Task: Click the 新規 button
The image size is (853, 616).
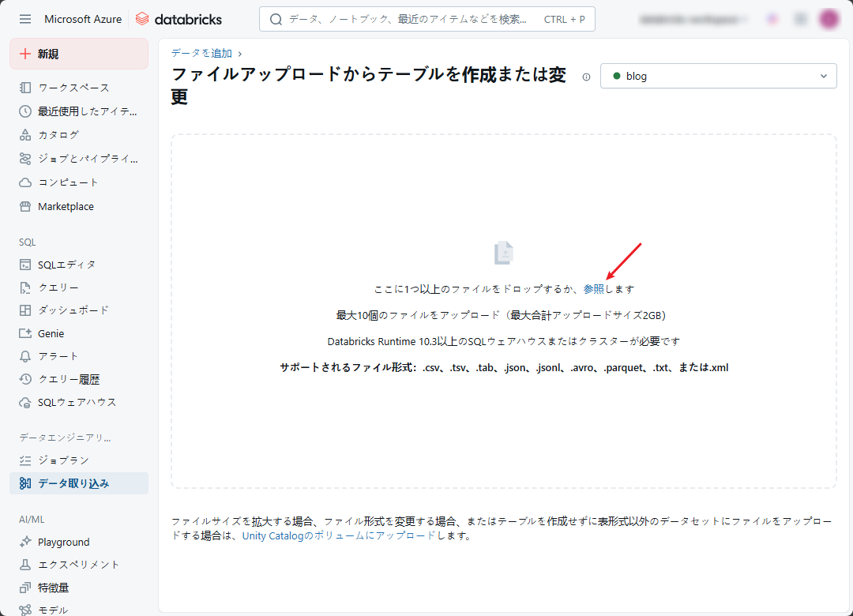Action: pyautogui.click(x=79, y=54)
